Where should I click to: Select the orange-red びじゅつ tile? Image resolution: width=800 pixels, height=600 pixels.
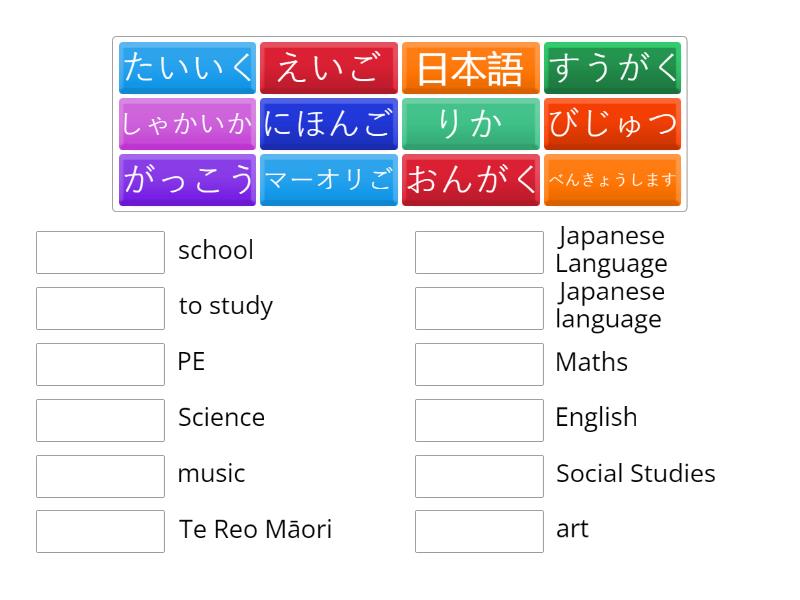coord(612,124)
